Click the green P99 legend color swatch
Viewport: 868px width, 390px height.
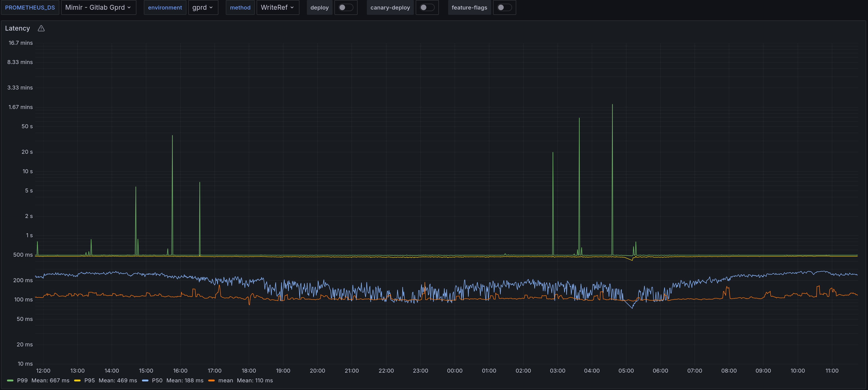tap(10, 380)
